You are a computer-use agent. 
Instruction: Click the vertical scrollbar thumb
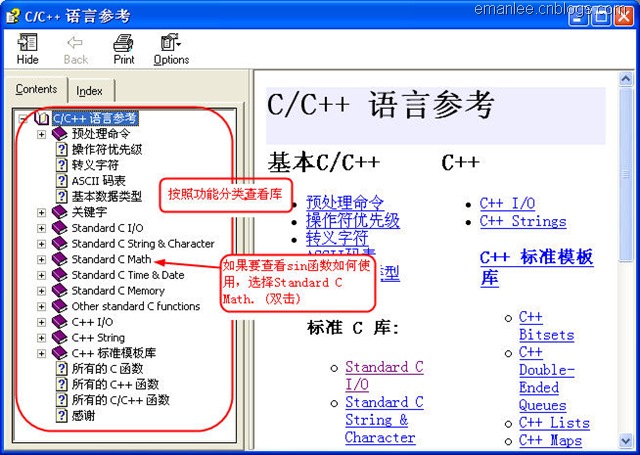pyautogui.click(x=625, y=174)
